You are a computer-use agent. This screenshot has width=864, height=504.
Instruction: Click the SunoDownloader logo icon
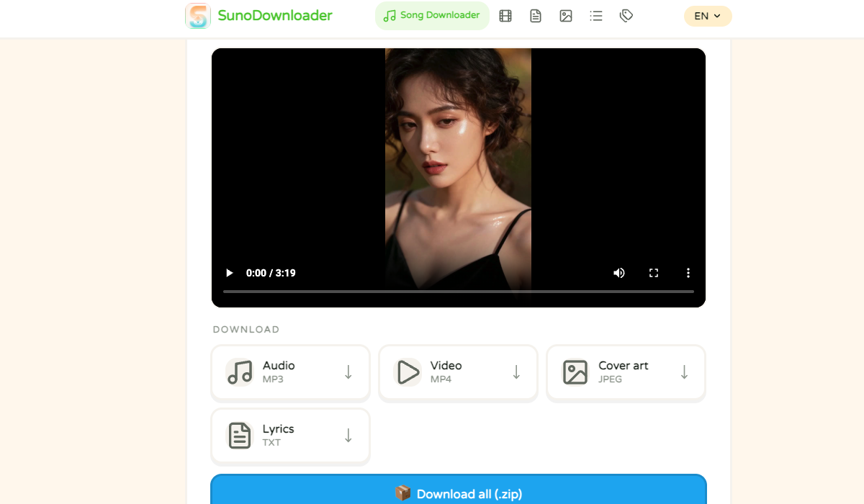(x=198, y=16)
